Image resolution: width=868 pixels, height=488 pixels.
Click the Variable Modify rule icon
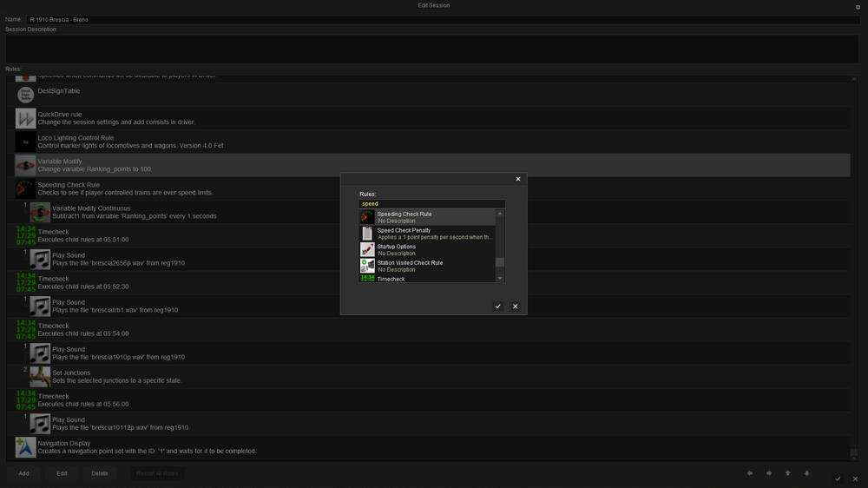pyautogui.click(x=25, y=166)
